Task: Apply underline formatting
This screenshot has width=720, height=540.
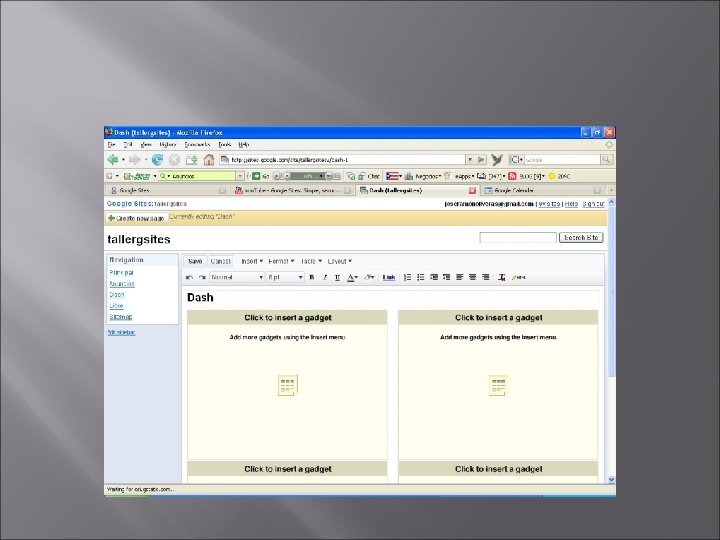Action: pyautogui.click(x=338, y=277)
